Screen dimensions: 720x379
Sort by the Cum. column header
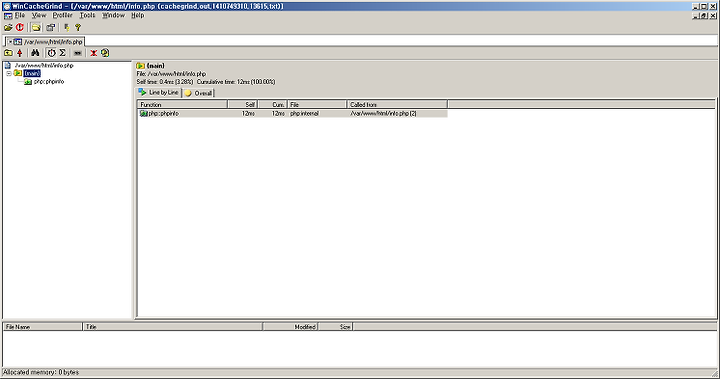[x=272, y=105]
